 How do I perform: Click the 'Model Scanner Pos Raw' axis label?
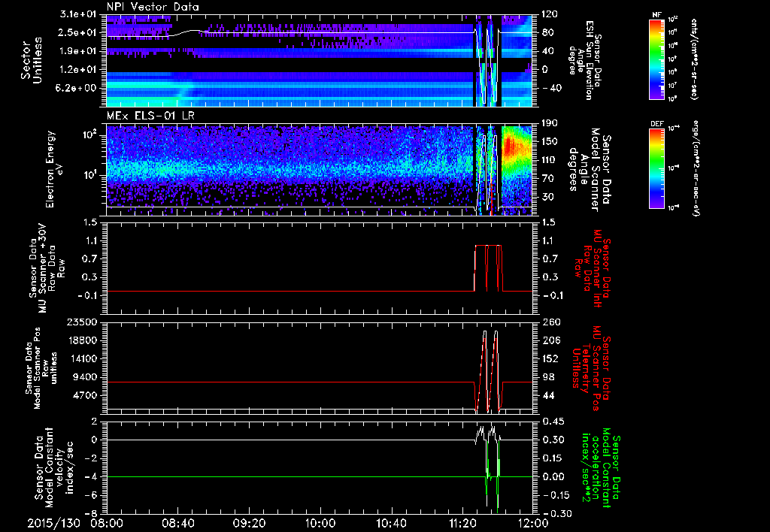(x=41, y=368)
